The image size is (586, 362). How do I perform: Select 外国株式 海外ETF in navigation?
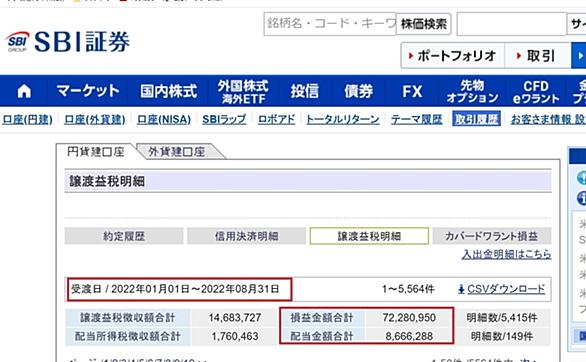(x=243, y=92)
